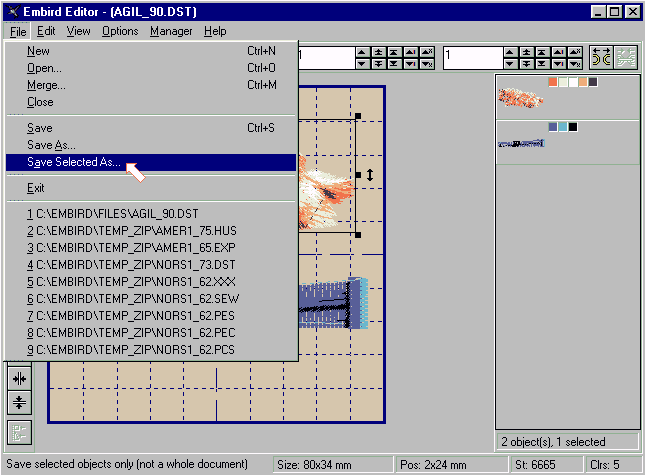Screen dimensions: 645x475
Task: Click jump-to-bottom arrow beside left number field
Action: point(394,63)
